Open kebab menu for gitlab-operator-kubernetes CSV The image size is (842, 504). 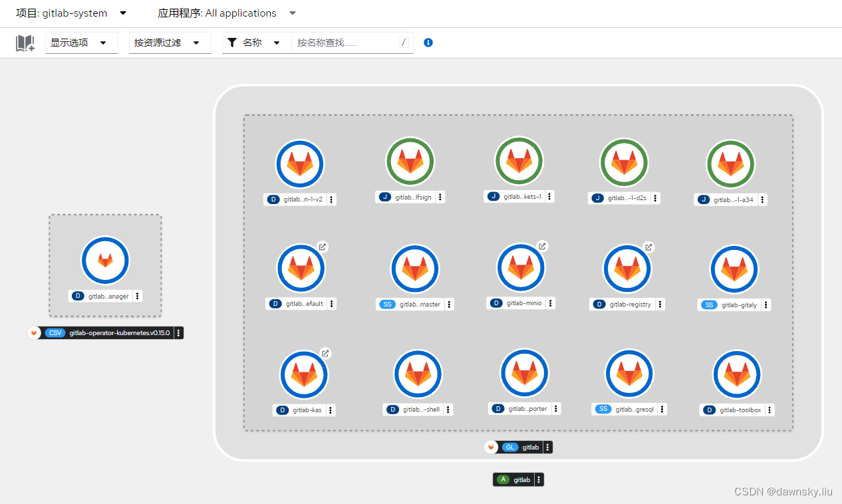[178, 332]
